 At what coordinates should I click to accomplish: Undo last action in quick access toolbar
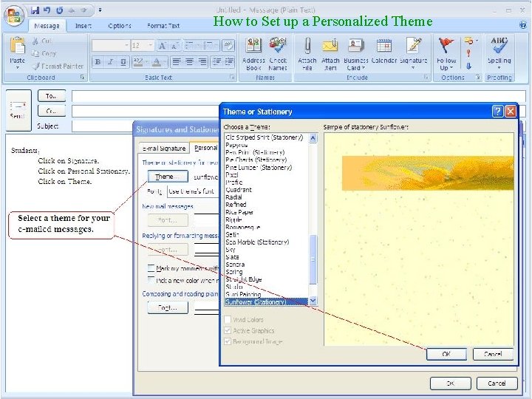point(47,10)
